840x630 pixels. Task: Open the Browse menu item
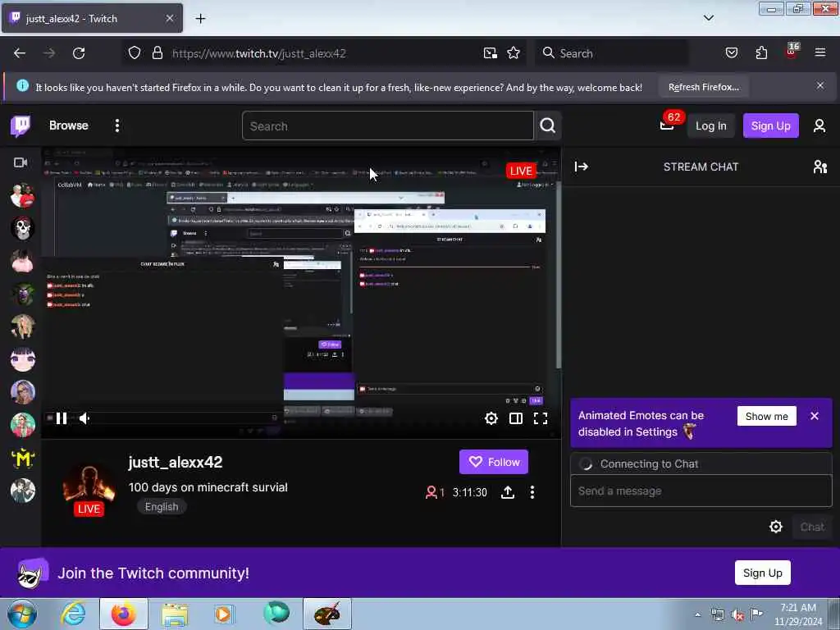click(69, 126)
